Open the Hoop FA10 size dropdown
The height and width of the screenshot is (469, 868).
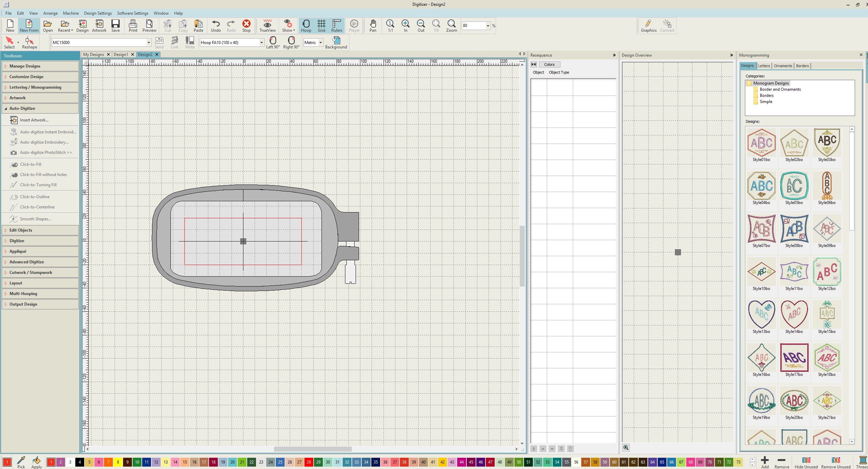tap(261, 43)
